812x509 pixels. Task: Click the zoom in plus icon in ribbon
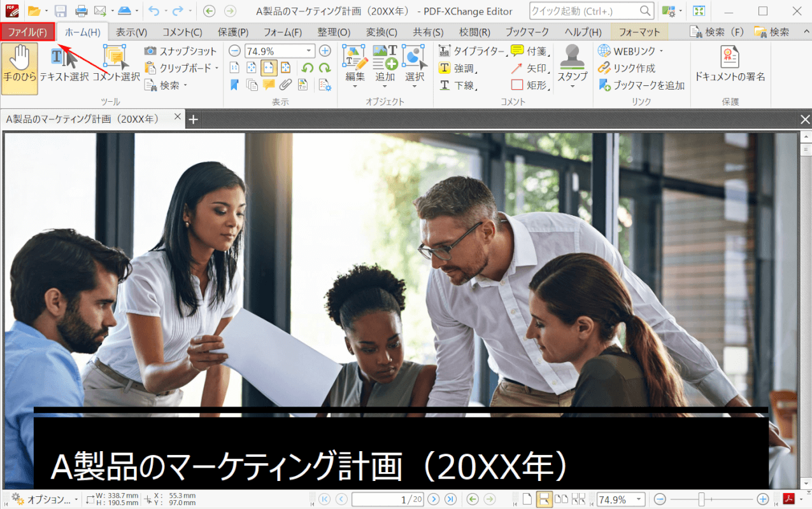(325, 51)
